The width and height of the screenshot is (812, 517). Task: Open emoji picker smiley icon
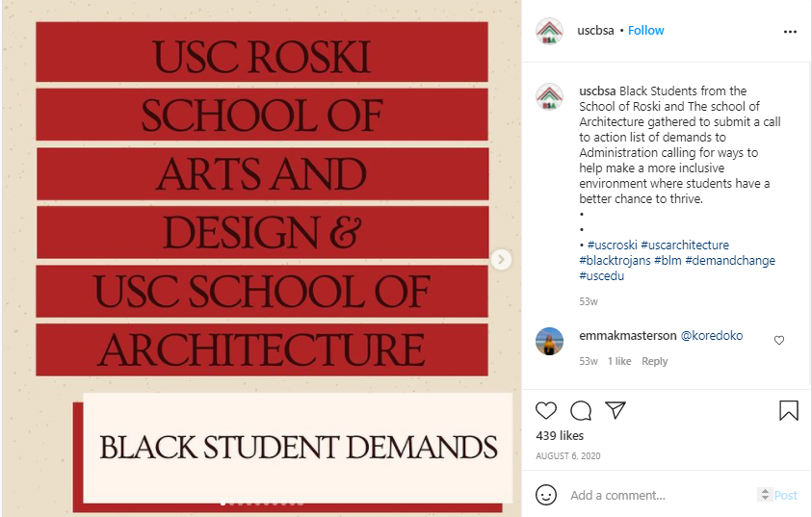click(546, 495)
